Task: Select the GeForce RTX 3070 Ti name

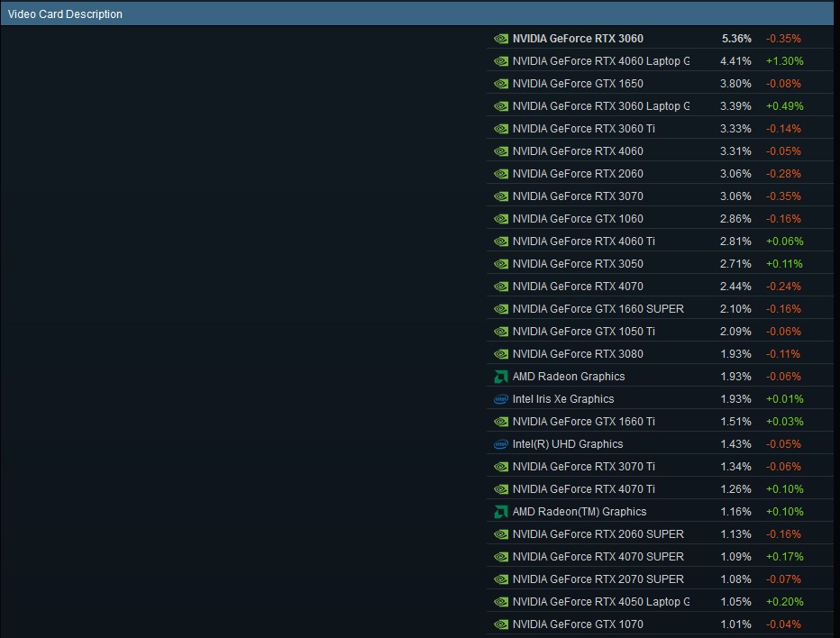Action: (x=584, y=467)
